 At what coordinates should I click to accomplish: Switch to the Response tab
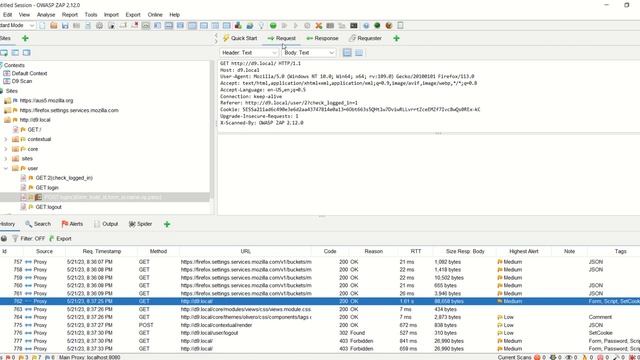322,38
